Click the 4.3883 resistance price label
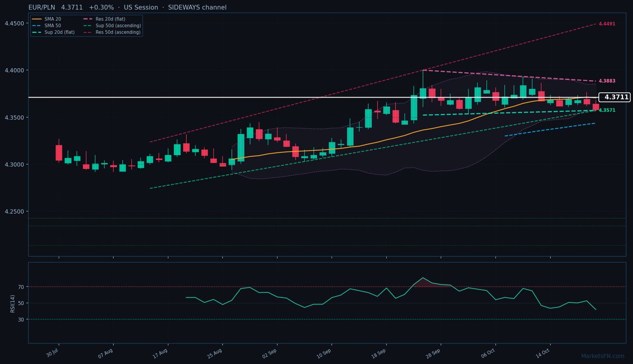The width and height of the screenshot is (633, 364). point(607,81)
